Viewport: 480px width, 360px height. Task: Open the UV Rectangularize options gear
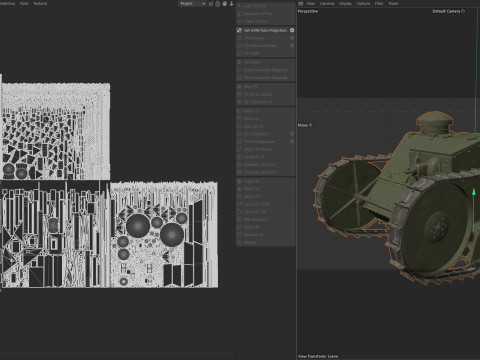[292, 141]
